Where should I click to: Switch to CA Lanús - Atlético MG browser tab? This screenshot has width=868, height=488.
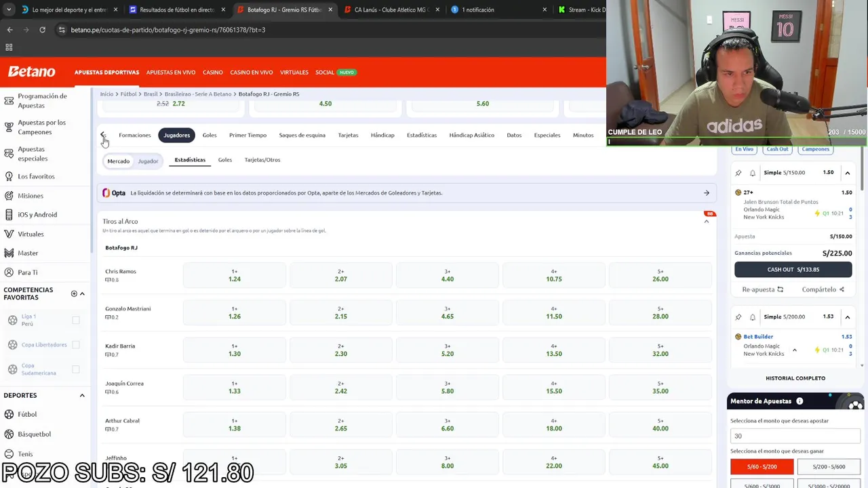391,10
